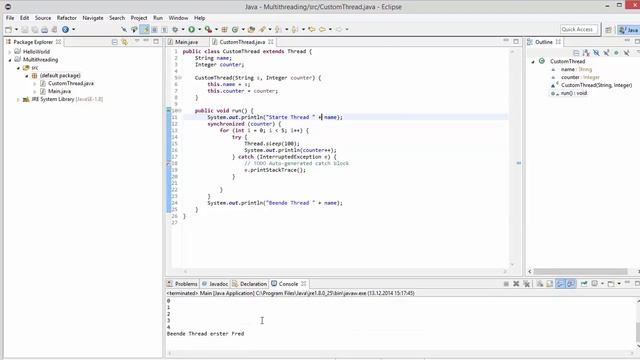Click Collapse All icon in Outline toolbar

576,53
